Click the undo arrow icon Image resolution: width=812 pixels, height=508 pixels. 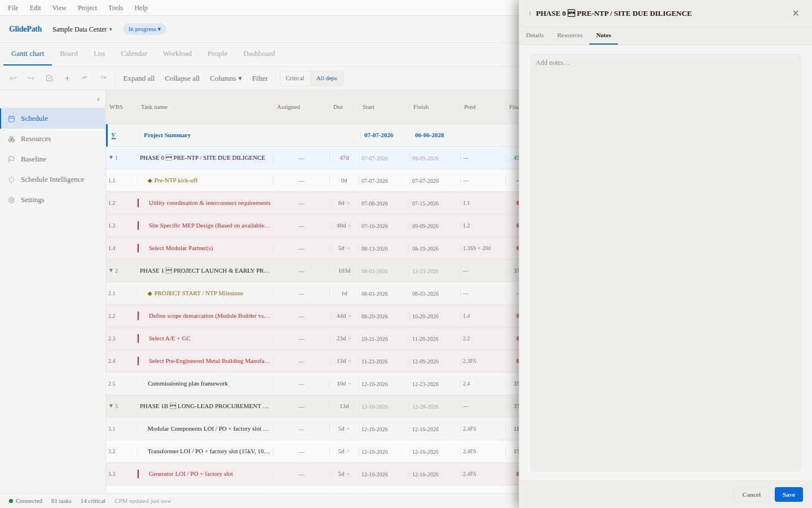click(13, 78)
